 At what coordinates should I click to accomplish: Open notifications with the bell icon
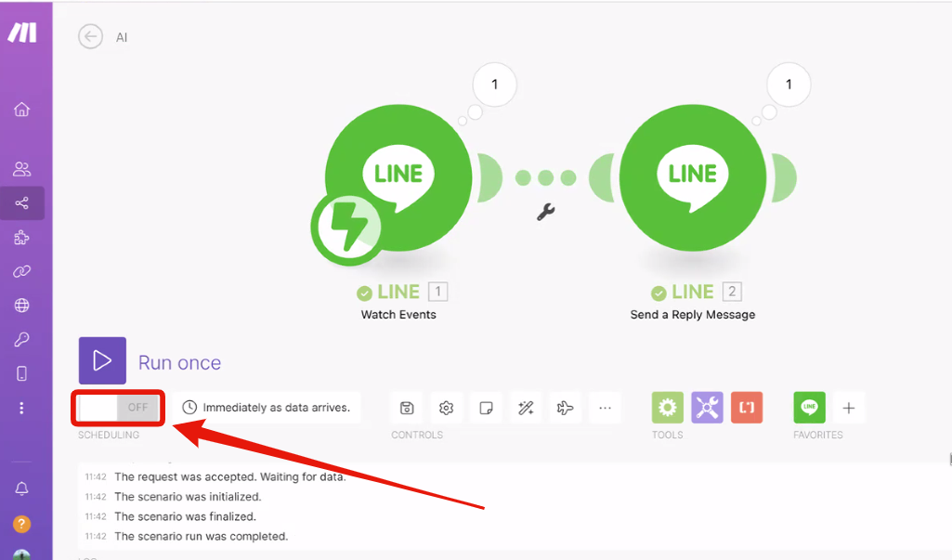point(22,488)
